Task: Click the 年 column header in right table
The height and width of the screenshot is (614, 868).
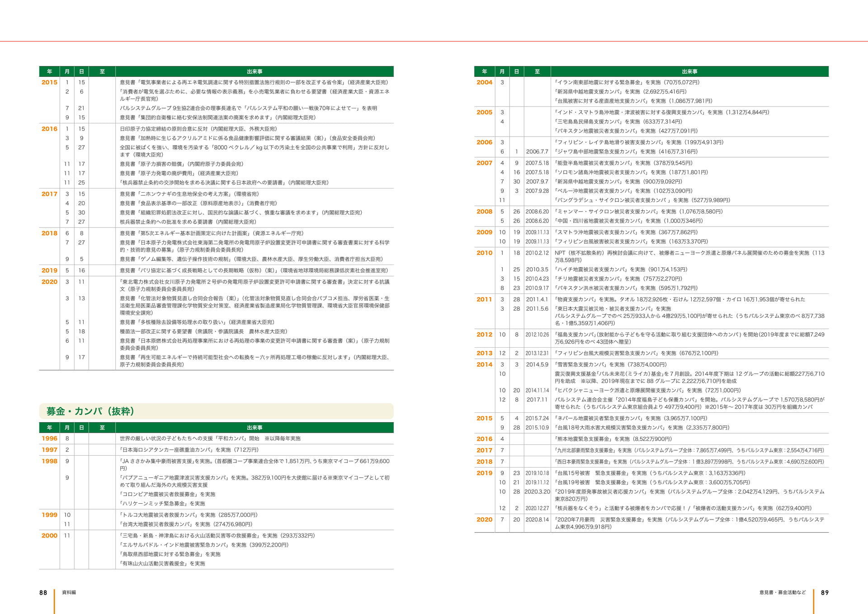Action: (x=484, y=71)
